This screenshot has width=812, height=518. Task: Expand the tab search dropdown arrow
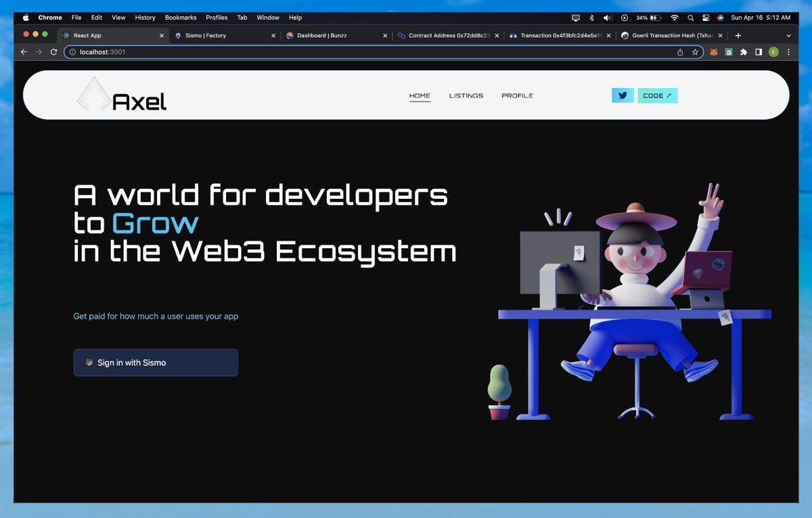coord(788,35)
